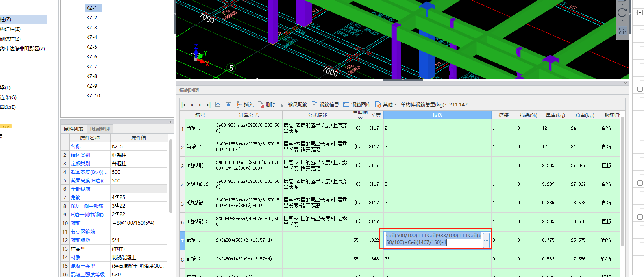Select 约束边缘非阴影区(Z) type
The width and height of the screenshot is (644, 277).
[22, 48]
